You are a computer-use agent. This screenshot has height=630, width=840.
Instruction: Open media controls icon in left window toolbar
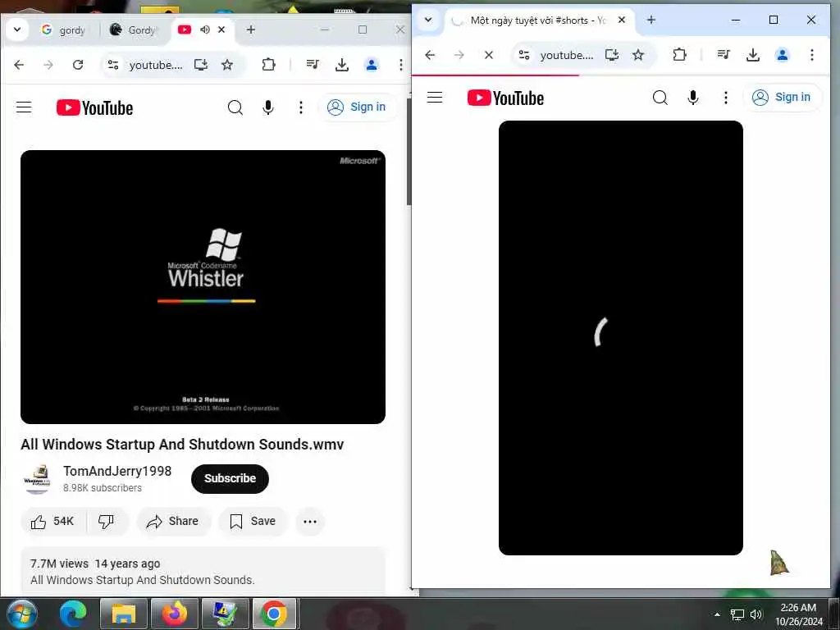pos(313,65)
